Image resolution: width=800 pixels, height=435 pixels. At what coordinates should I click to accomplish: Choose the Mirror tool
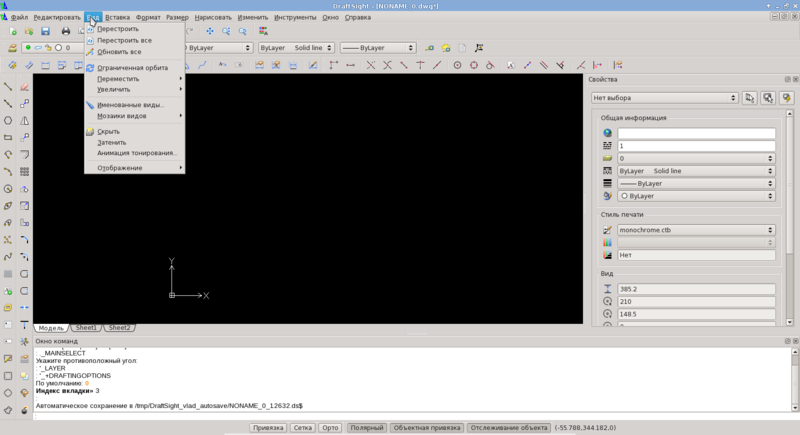pyautogui.click(x=24, y=121)
